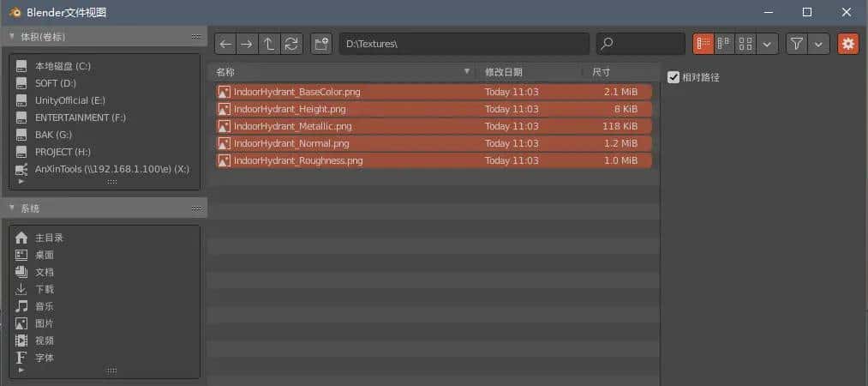Open ENTERTAINMENT (F:) drive

(x=104, y=118)
